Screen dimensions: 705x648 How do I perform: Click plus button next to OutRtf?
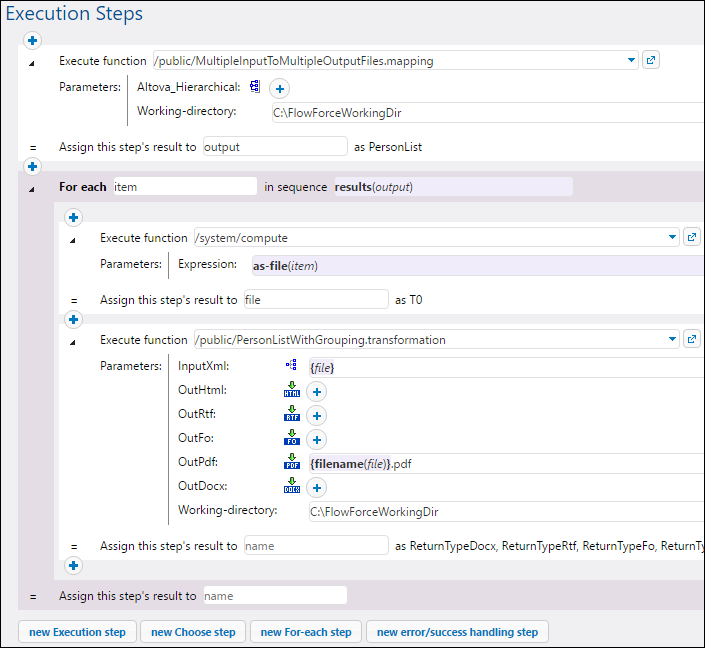(x=316, y=415)
